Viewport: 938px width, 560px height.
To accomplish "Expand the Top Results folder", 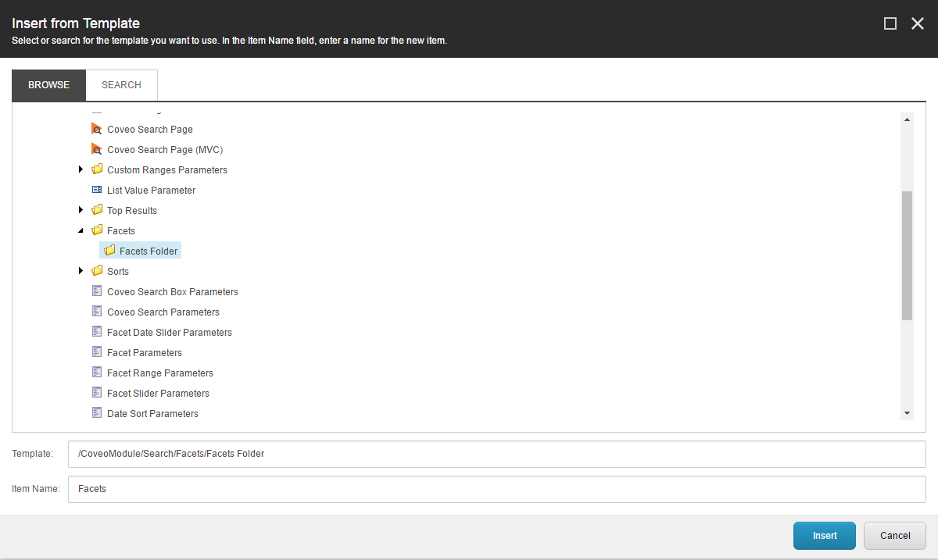I will tap(81, 210).
